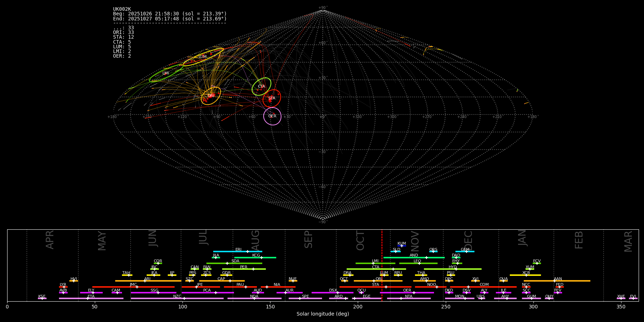Select the green CTA radiant circle
This screenshot has height=322, width=644.
(x=262, y=87)
